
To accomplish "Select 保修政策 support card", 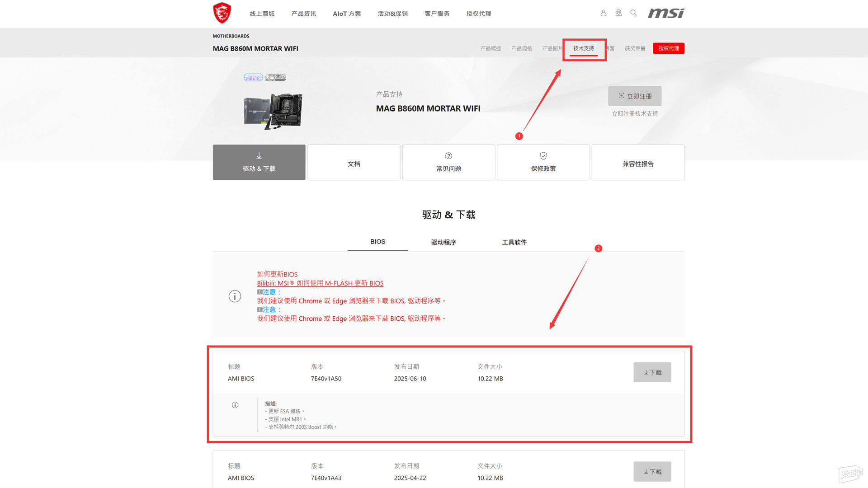I will point(543,162).
